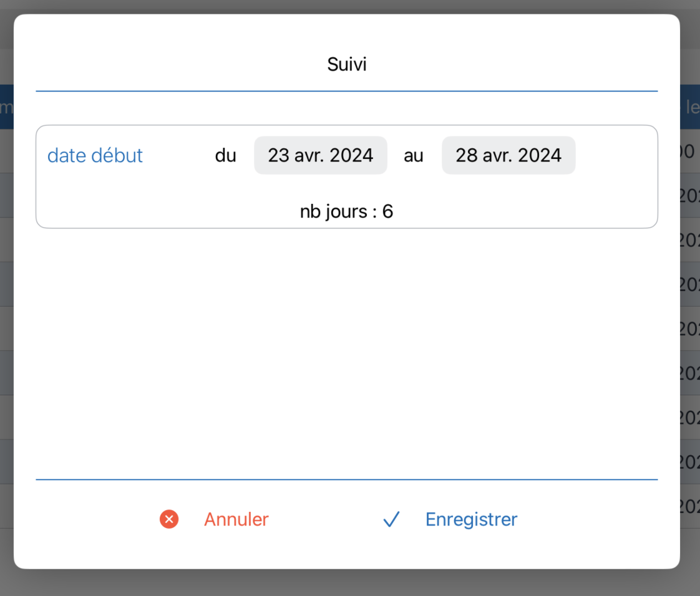Click the partially hidden '00' cell at right

pos(690,151)
